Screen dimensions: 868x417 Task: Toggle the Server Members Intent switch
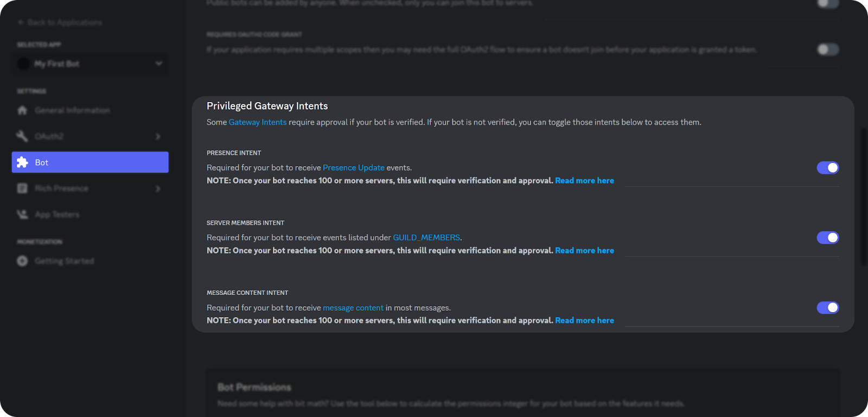click(828, 237)
